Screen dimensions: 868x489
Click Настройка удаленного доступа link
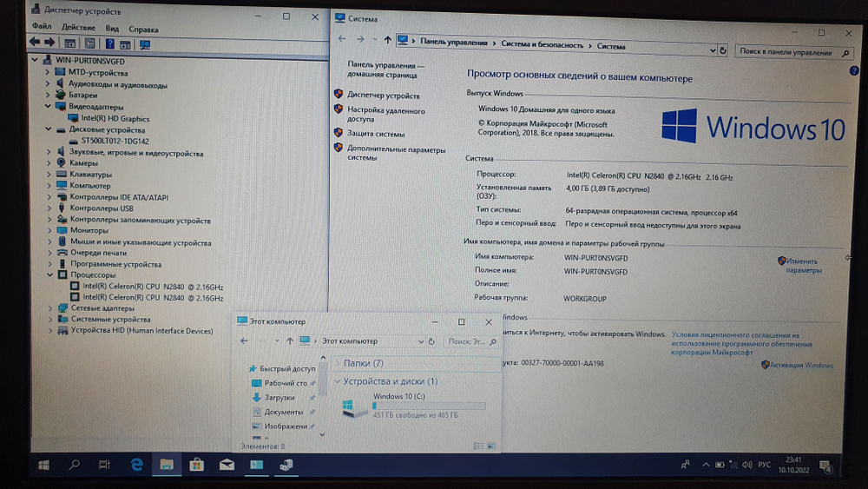[x=386, y=115]
